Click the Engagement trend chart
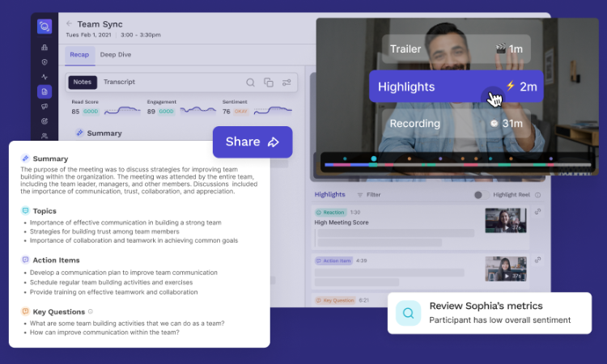The image size is (607, 364). point(197,111)
